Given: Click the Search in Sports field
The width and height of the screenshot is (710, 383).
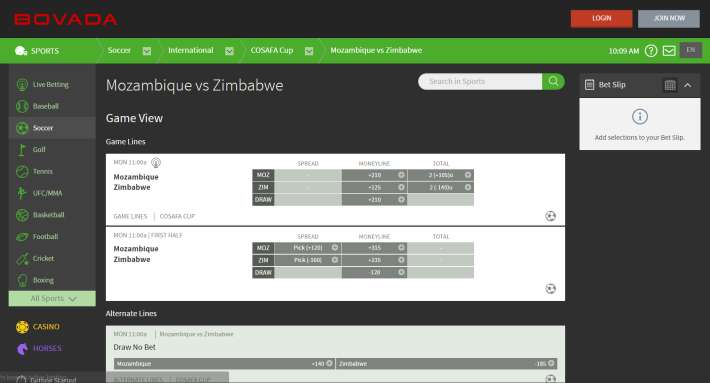Looking at the screenshot, I should tap(480, 81).
